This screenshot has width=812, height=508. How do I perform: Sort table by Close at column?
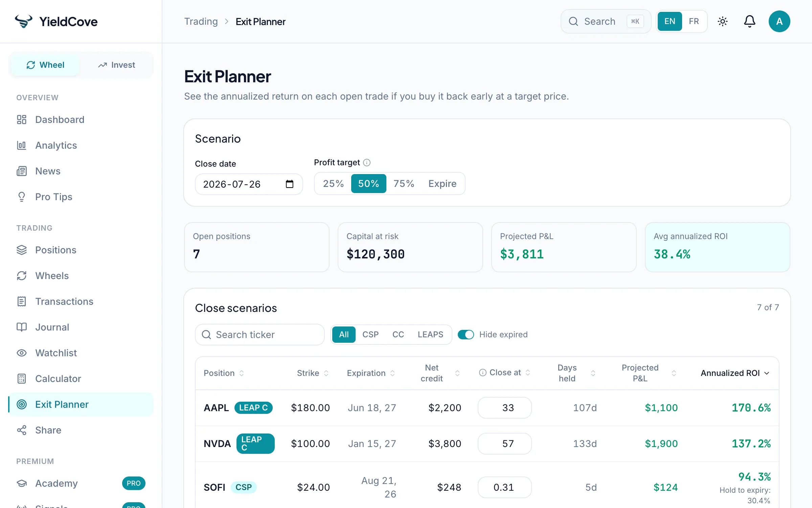tap(510, 373)
